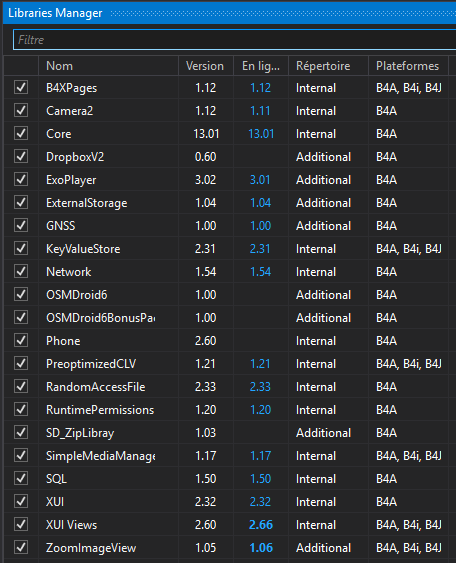Viewport: 456px width, 563px height.
Task: Toggle the RuntimePermissions checkbox
Action: pos(21,409)
